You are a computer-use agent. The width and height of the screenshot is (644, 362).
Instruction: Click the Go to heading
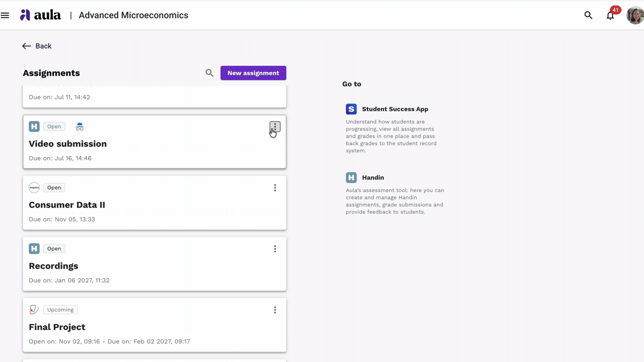pos(352,84)
